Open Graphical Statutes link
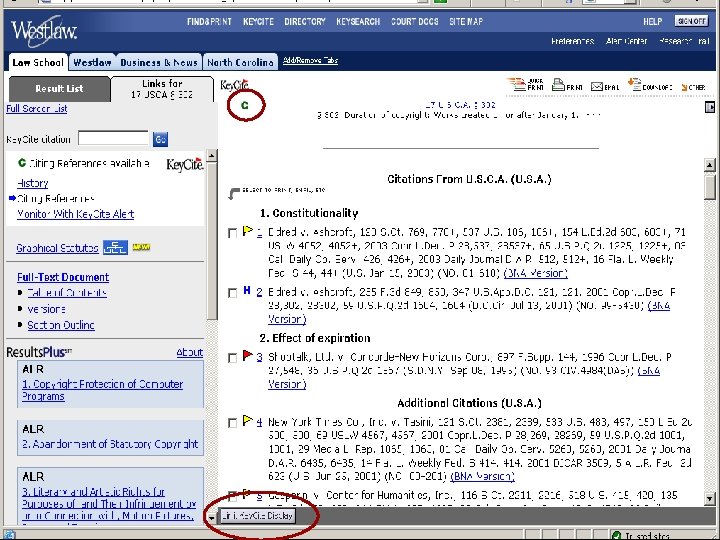Viewport: 720px width, 540px height. click(57, 248)
